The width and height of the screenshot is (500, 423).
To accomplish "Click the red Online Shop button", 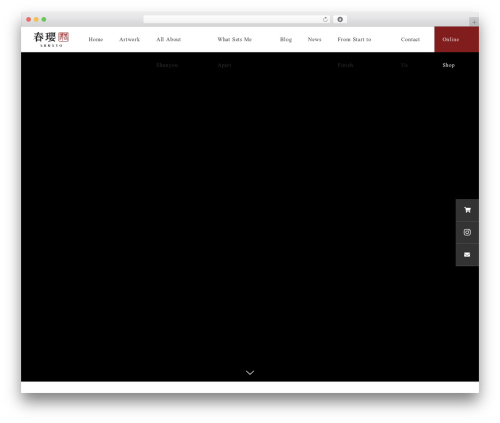I will pos(456,39).
